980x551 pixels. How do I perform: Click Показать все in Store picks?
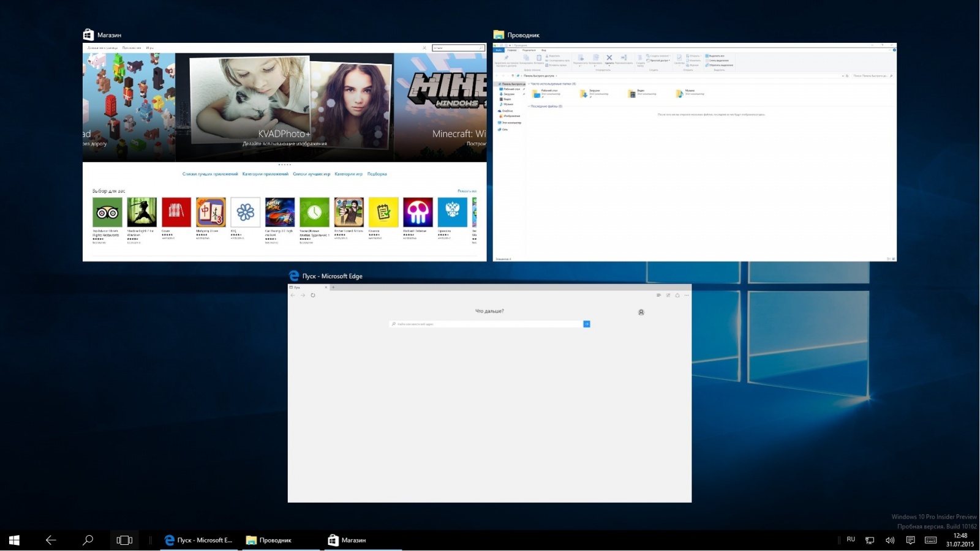467,191
